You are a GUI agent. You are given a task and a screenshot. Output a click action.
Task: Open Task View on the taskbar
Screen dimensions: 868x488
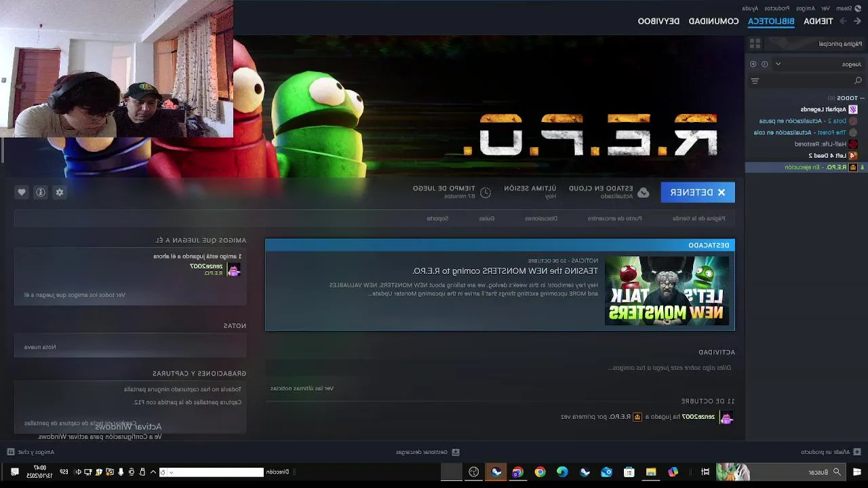(705, 472)
